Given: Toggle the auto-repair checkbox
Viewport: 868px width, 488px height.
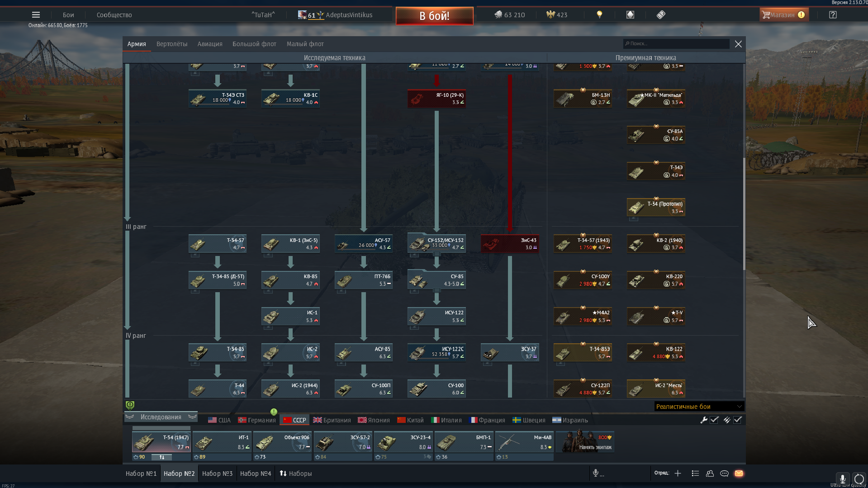Looking at the screenshot, I should [714, 420].
